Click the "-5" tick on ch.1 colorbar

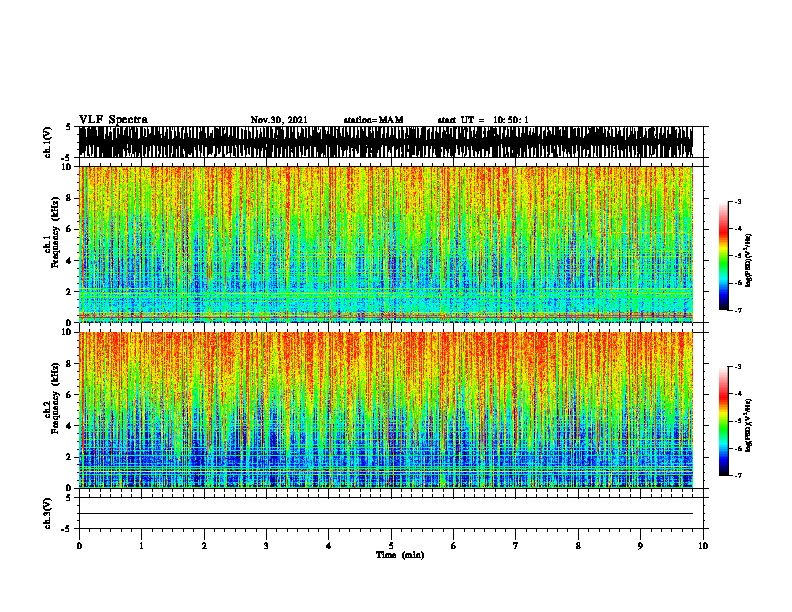(x=737, y=256)
